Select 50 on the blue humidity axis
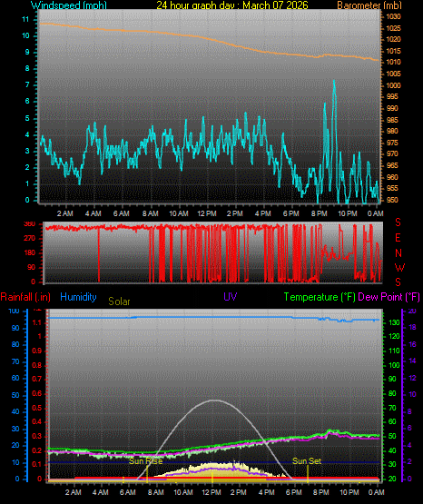 [15, 395]
